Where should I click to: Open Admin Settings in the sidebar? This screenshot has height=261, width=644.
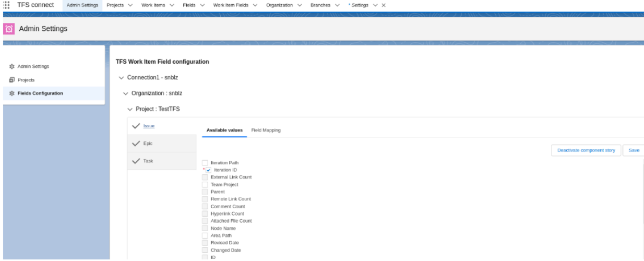34,66
